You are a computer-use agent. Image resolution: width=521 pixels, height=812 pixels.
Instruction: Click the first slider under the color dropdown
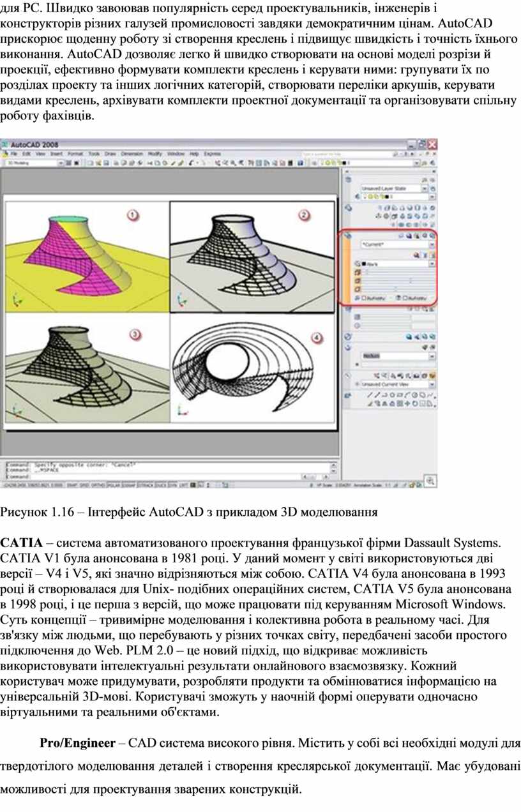pyautogui.click(x=398, y=272)
